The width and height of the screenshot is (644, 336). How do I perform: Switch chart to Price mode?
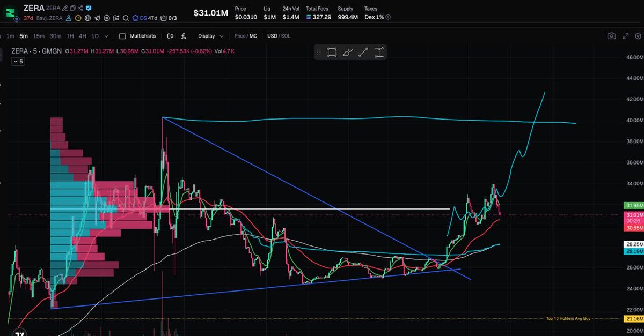point(240,36)
